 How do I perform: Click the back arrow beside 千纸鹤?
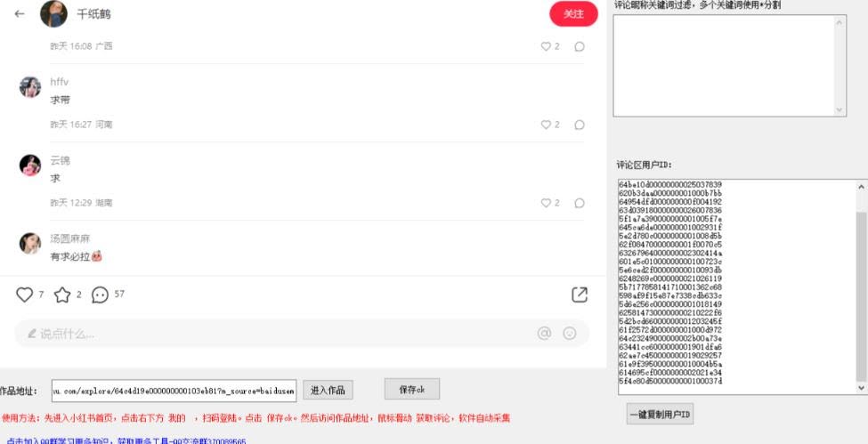20,14
